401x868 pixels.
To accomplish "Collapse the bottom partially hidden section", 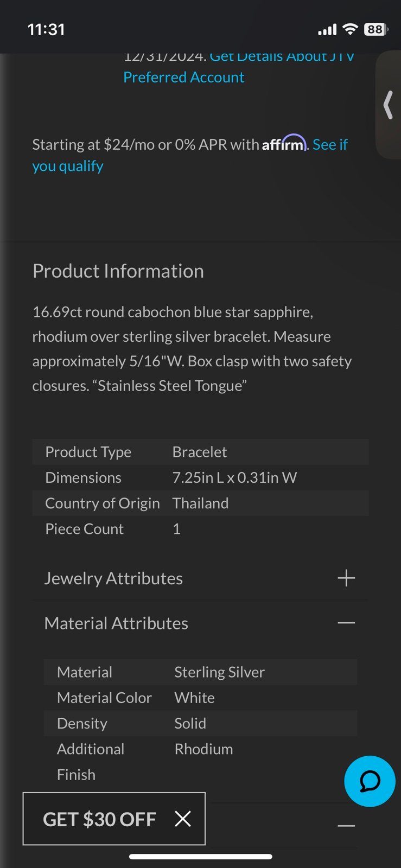I will (346, 826).
